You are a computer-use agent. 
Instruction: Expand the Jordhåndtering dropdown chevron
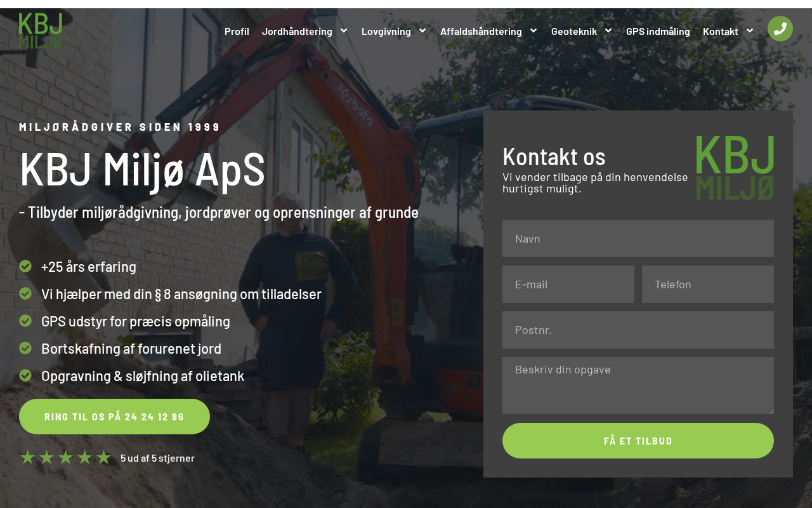[344, 30]
